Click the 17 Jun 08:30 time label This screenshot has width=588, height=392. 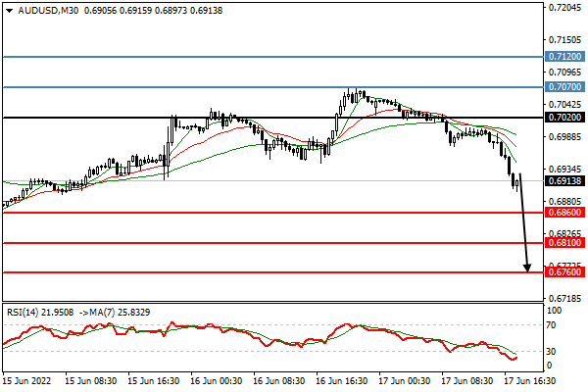466,381
